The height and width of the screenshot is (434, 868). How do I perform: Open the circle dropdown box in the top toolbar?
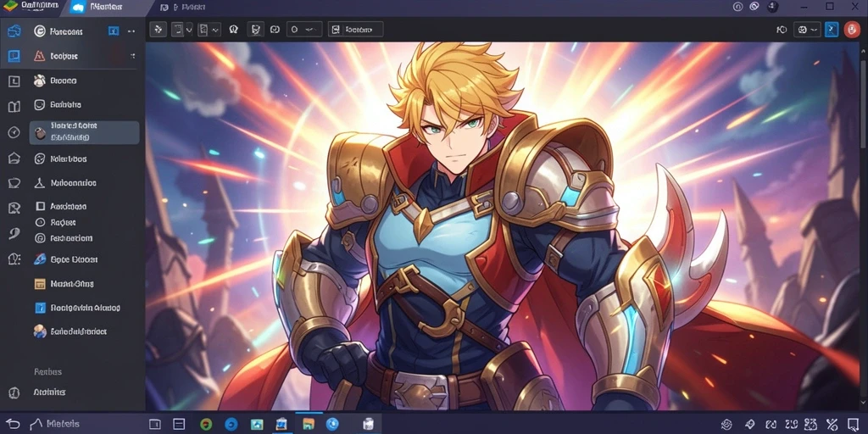[304, 30]
